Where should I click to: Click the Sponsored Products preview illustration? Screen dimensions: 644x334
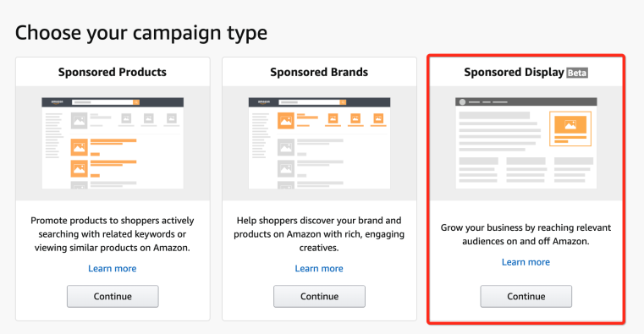(x=113, y=143)
